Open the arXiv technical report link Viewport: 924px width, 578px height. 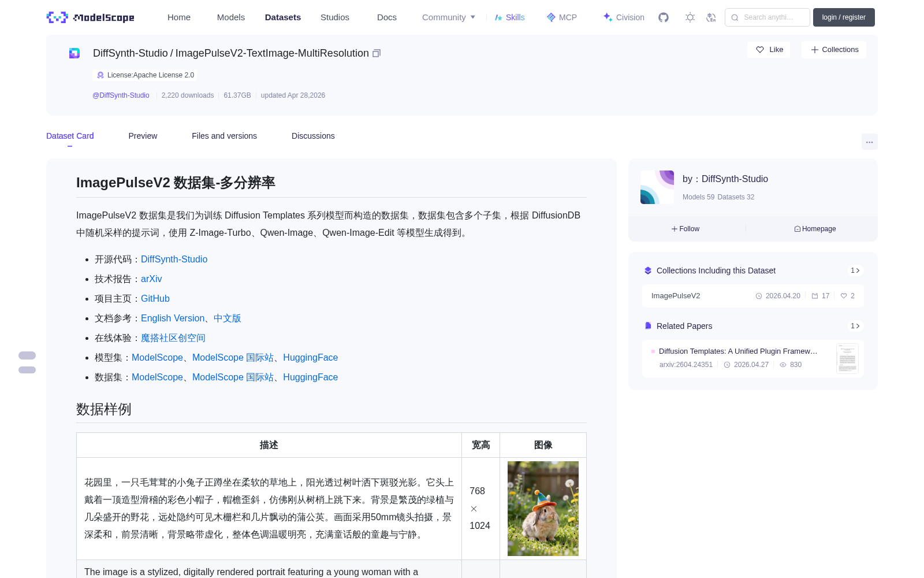[x=151, y=279]
